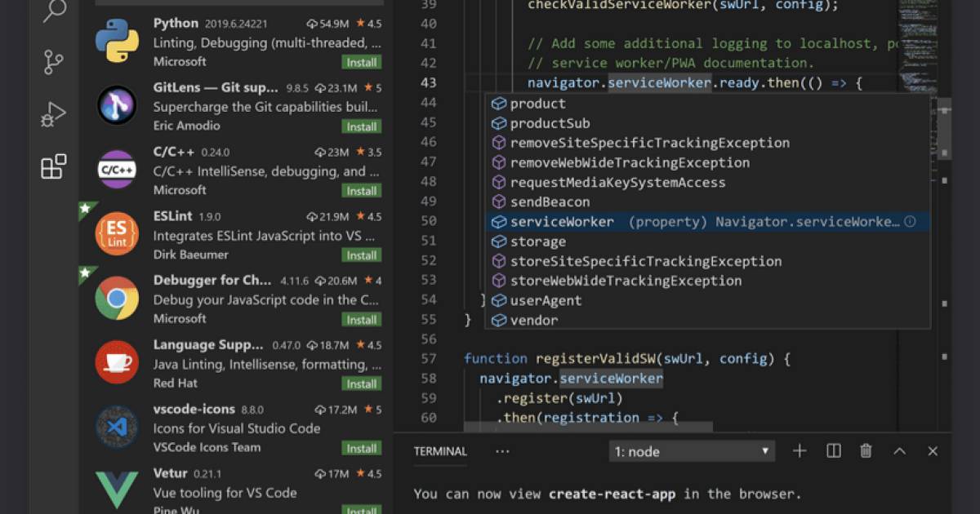Maximize the panel via the chevron icon
This screenshot has width=980, height=514.
tap(900, 451)
